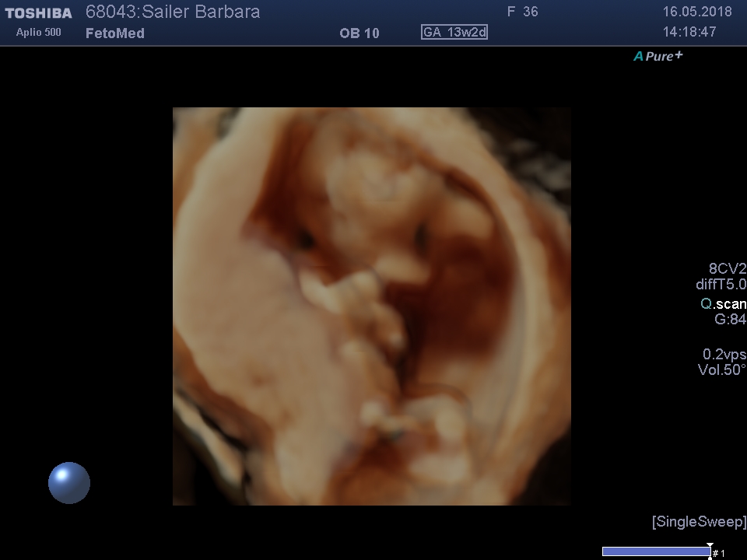This screenshot has height=560, width=747.
Task: Click the boxed GA 13w2d field
Action: coord(454,33)
